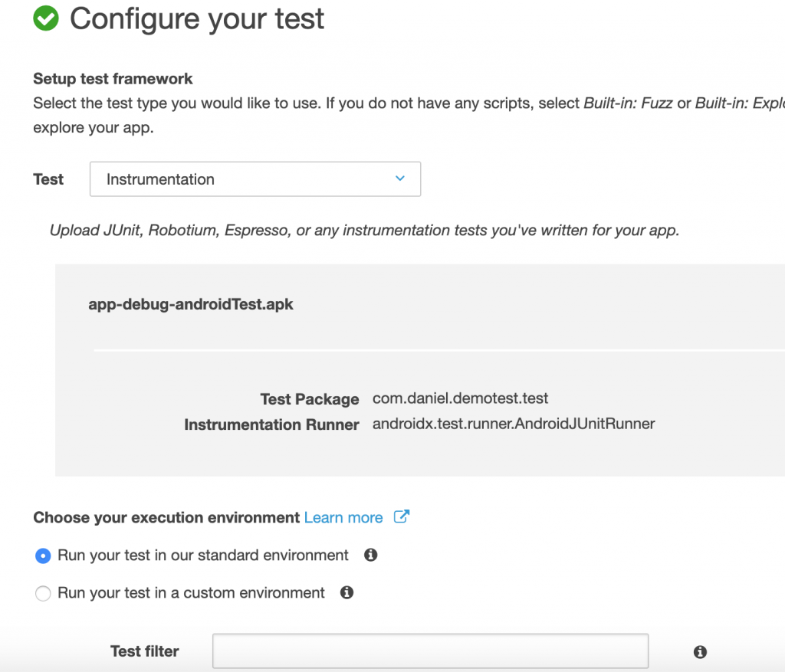
Task: Show info for the Test filter field
Action: click(699, 651)
